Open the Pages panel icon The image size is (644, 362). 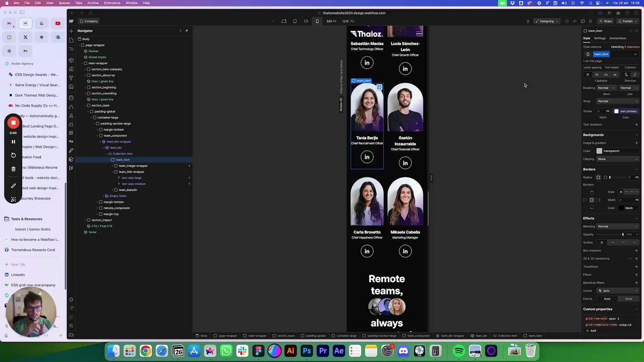pos(71,39)
